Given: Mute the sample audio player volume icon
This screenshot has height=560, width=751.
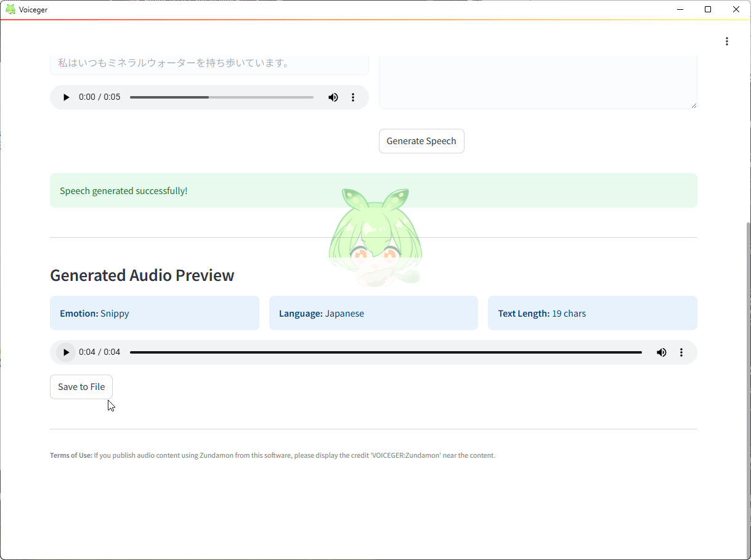Looking at the screenshot, I should tap(333, 97).
